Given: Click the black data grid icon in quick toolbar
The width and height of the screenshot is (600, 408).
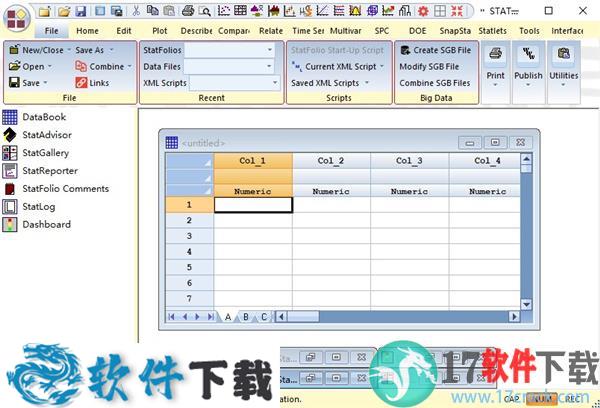Looking at the screenshot, I should click(240, 10).
